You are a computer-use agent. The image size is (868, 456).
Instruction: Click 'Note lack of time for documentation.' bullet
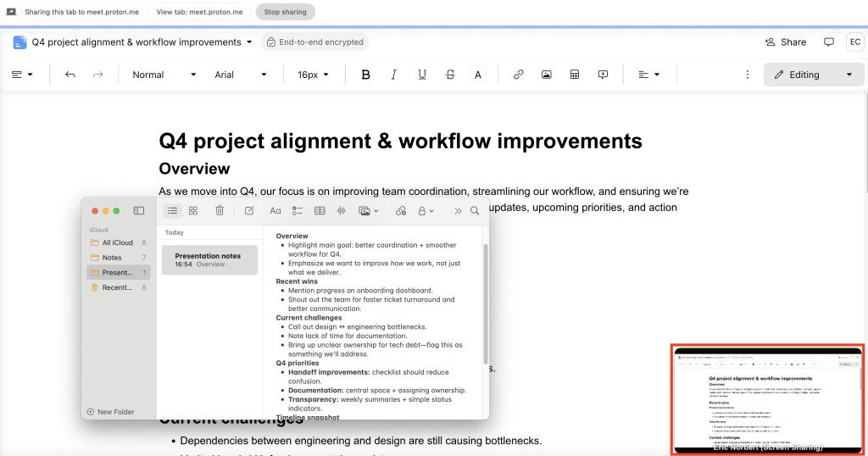pyautogui.click(x=347, y=336)
